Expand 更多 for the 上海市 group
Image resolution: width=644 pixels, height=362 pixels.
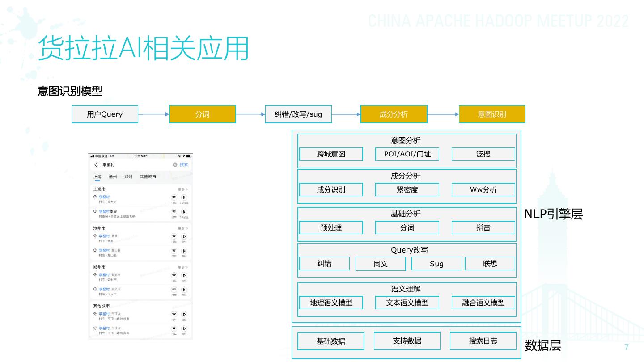pyautogui.click(x=183, y=189)
